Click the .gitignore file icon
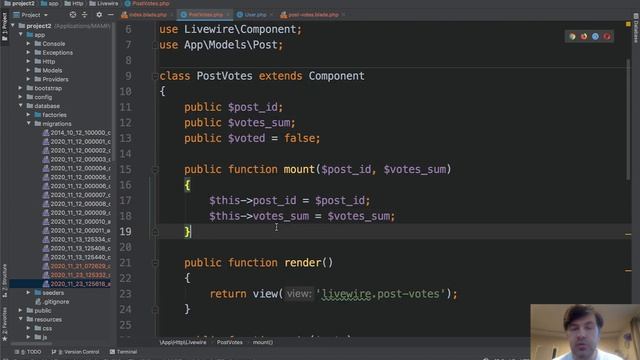Viewport: 640px width, 360px height. pos(38,302)
